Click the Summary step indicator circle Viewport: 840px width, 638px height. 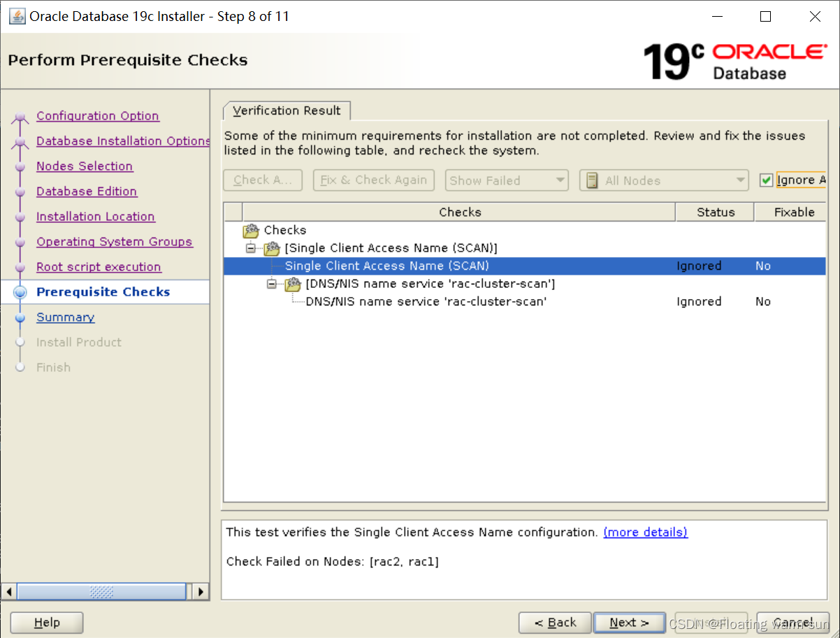point(20,317)
